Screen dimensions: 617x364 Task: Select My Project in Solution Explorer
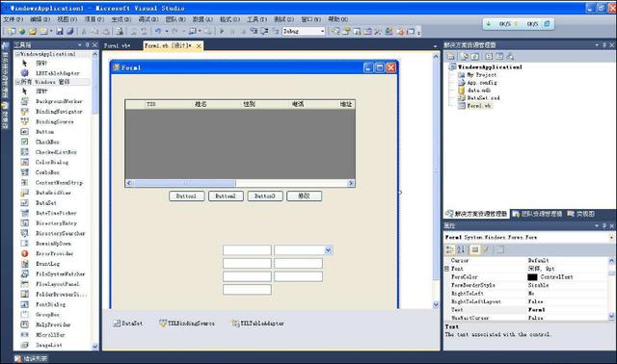(x=477, y=75)
